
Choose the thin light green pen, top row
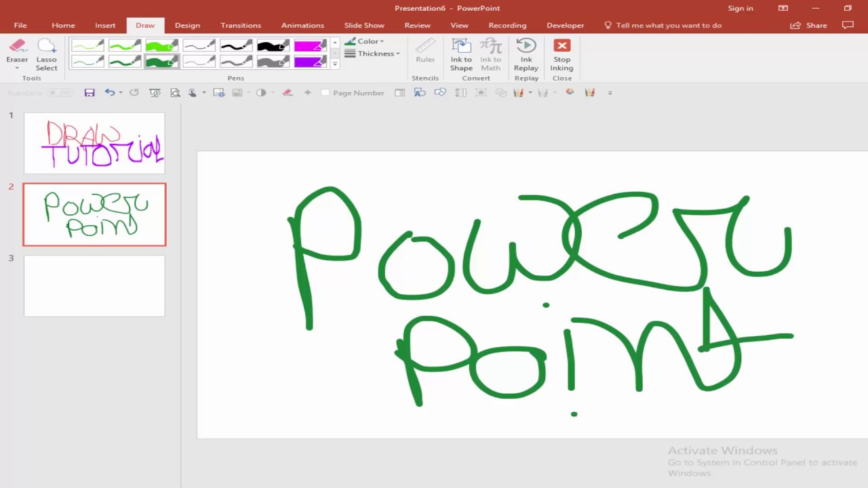[x=87, y=45]
